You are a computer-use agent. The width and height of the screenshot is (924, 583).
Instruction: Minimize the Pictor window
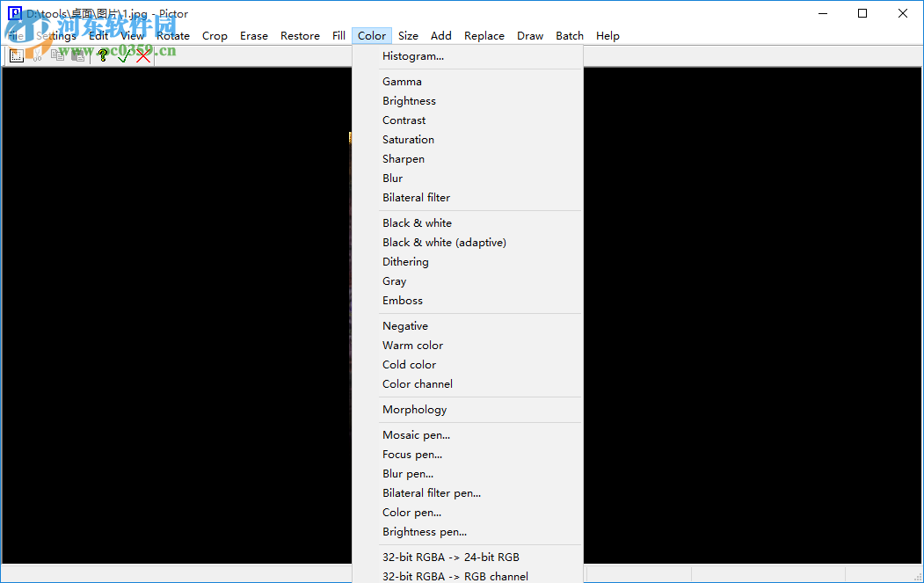click(x=823, y=13)
